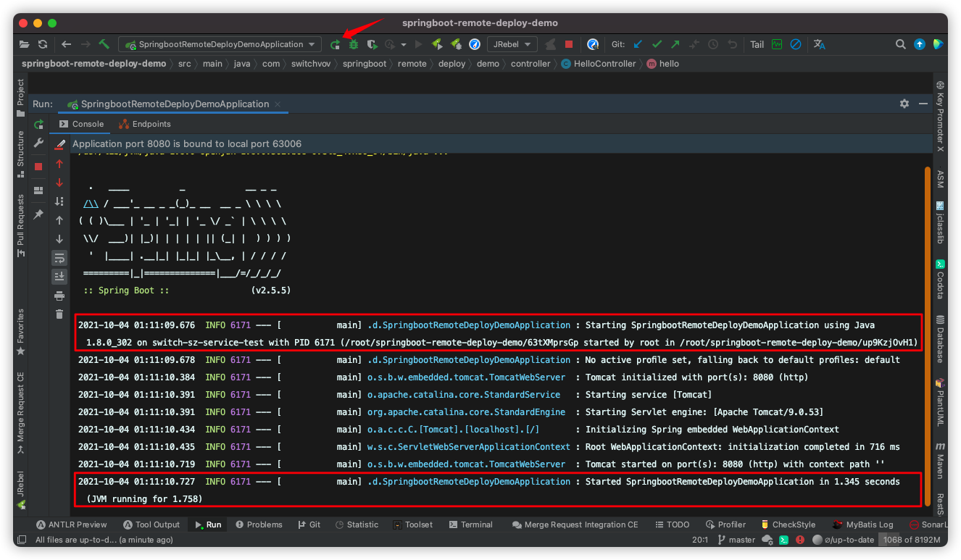Screen dimensions: 961x560
Task: Click the green Debug bug icon in toolbar
Action: click(354, 44)
